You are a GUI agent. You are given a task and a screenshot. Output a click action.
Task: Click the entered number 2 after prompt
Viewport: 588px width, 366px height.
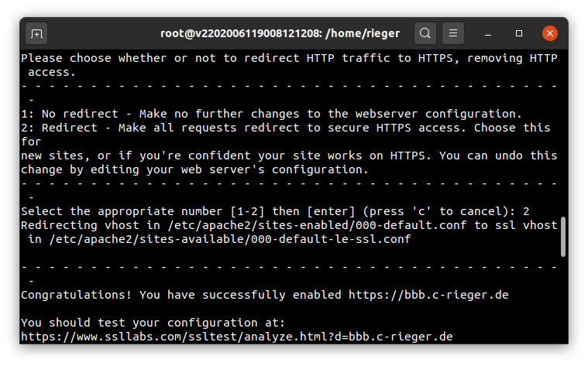[x=526, y=211]
